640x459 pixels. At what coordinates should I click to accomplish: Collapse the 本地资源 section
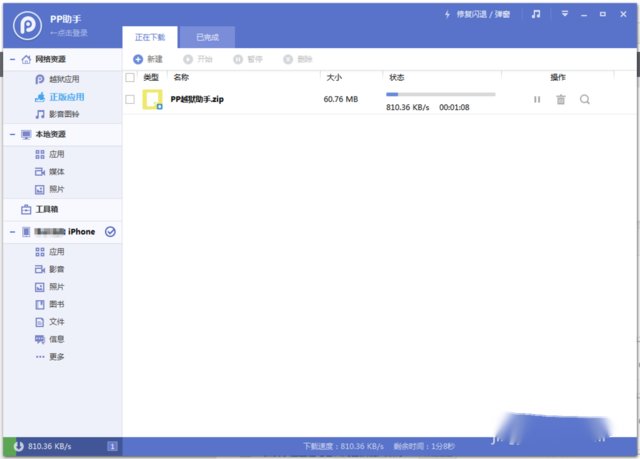(x=13, y=134)
